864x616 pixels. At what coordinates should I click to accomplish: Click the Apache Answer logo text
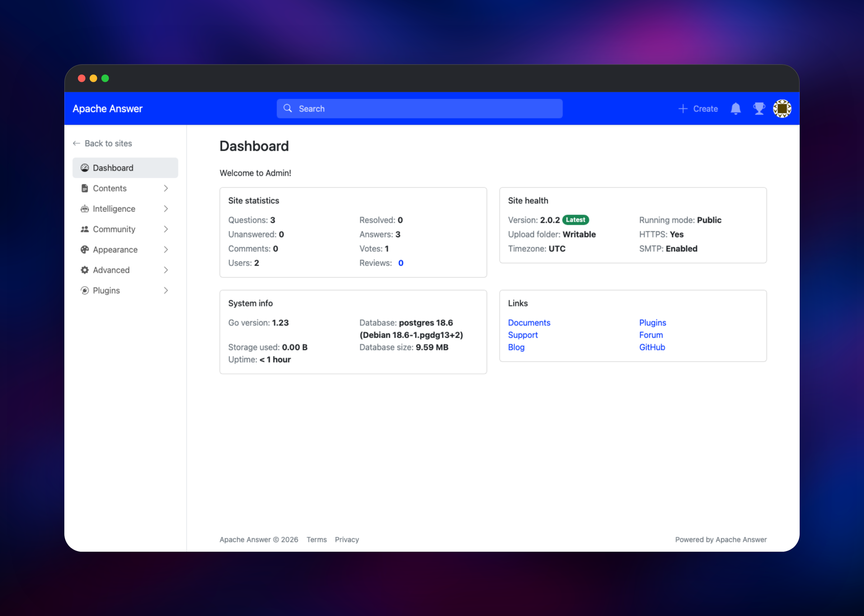(x=108, y=109)
